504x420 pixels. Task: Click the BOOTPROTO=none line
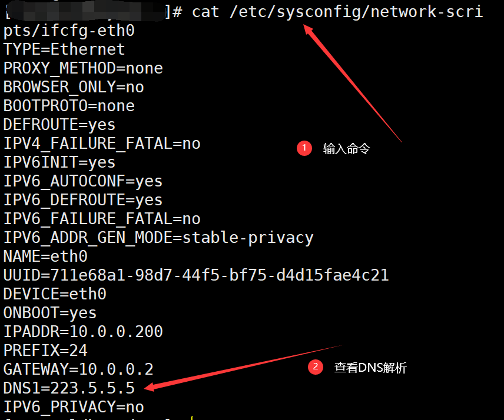tap(69, 106)
